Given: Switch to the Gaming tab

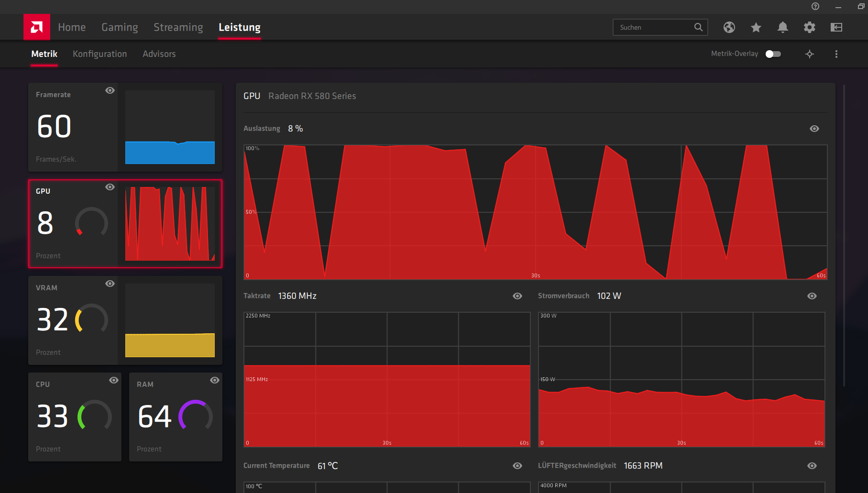Looking at the screenshot, I should click(120, 27).
